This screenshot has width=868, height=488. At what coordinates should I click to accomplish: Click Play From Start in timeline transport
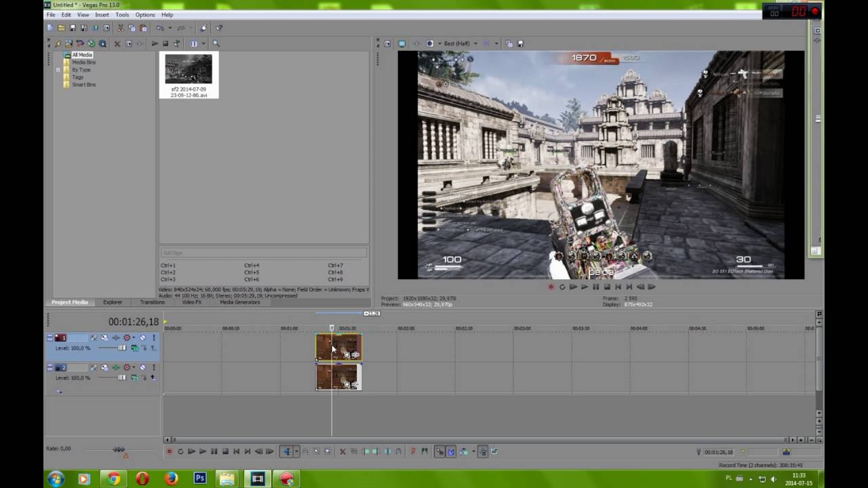(x=191, y=451)
